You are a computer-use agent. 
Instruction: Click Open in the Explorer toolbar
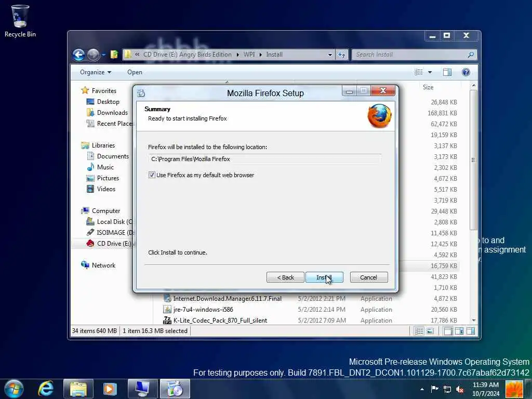pyautogui.click(x=135, y=72)
